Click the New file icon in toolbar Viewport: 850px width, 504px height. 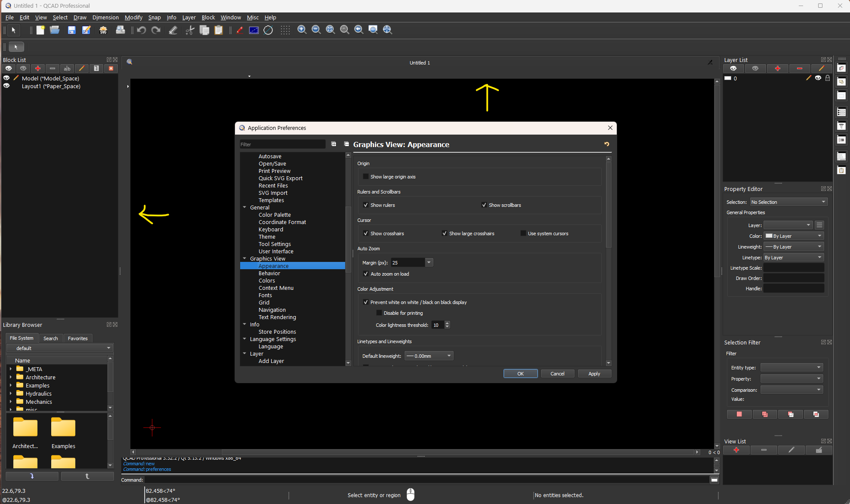(x=40, y=30)
